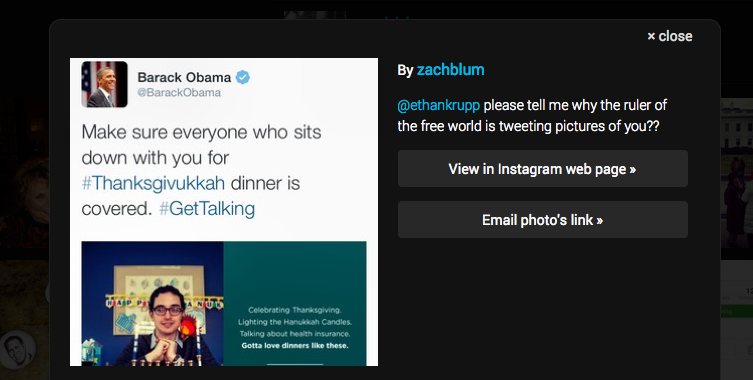Click Email photo's link button
The width and height of the screenshot is (753, 380).
[543, 220]
